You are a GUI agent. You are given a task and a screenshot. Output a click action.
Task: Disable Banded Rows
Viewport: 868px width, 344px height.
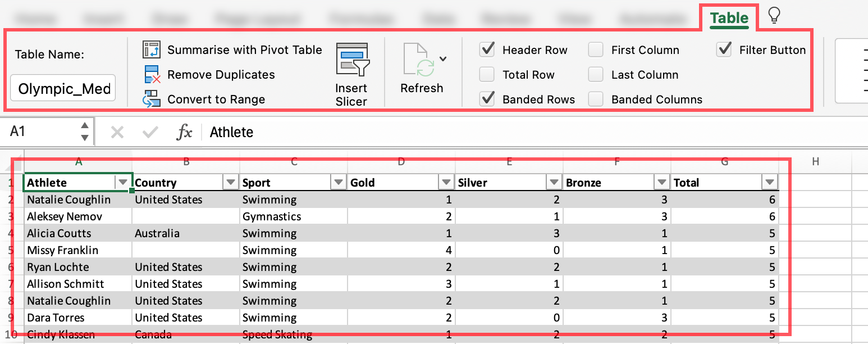point(487,99)
